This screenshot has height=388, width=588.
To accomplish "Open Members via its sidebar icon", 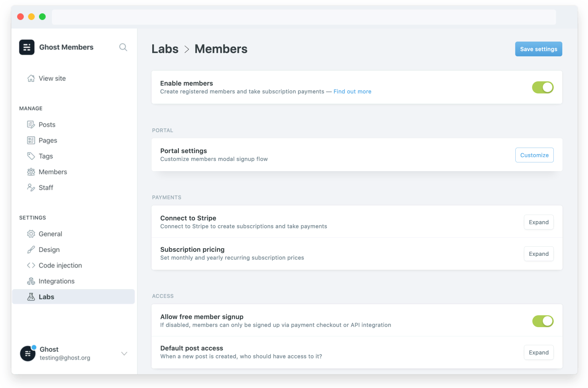I will 31,171.
